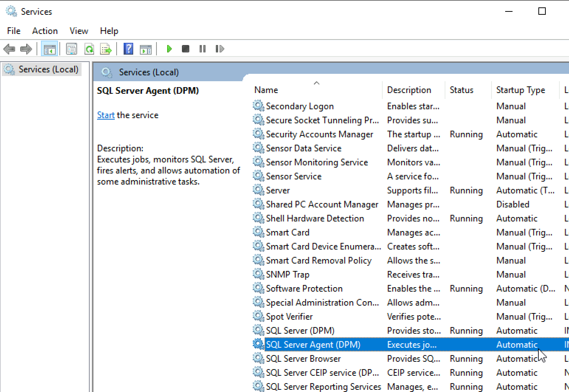This screenshot has height=392, width=569.
Task: Click the gear icon beside Server
Action: point(258,190)
